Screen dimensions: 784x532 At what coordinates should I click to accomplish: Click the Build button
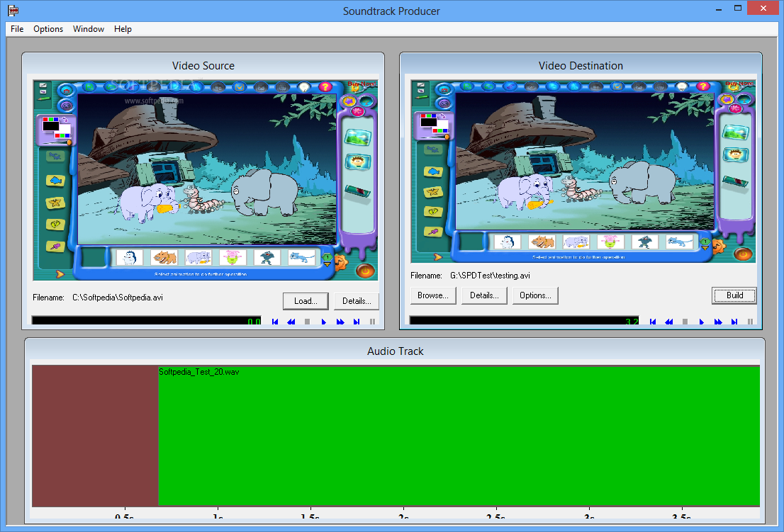(x=734, y=295)
